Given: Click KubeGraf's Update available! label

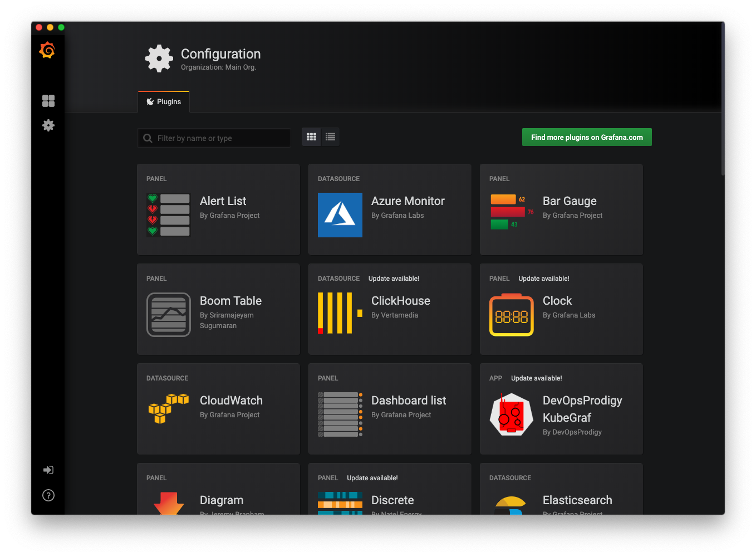Looking at the screenshot, I should coord(537,378).
